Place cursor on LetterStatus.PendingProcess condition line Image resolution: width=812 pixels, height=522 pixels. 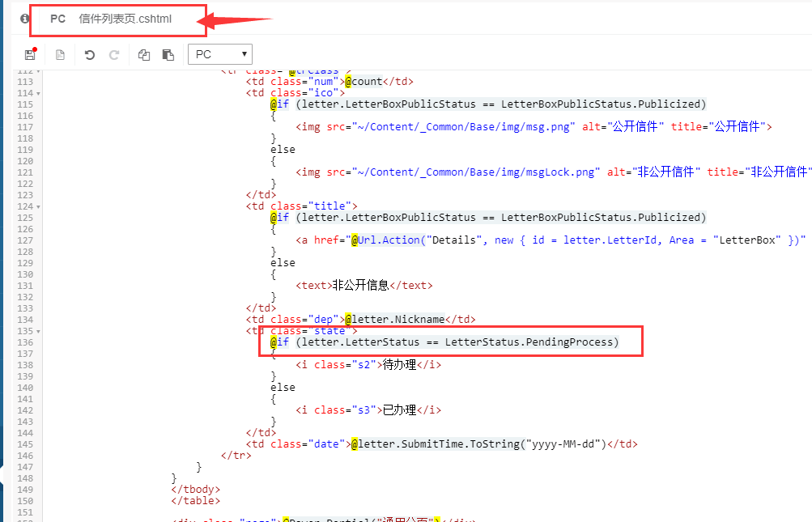pyautogui.click(x=456, y=342)
